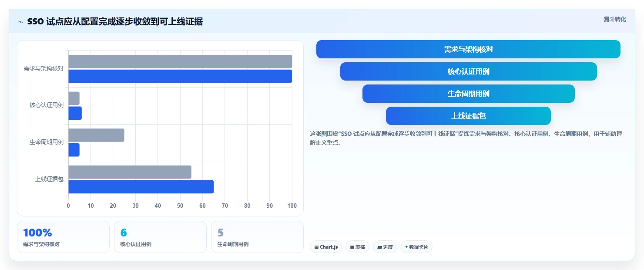Click the 上线证据包 chart axis label

click(x=49, y=179)
